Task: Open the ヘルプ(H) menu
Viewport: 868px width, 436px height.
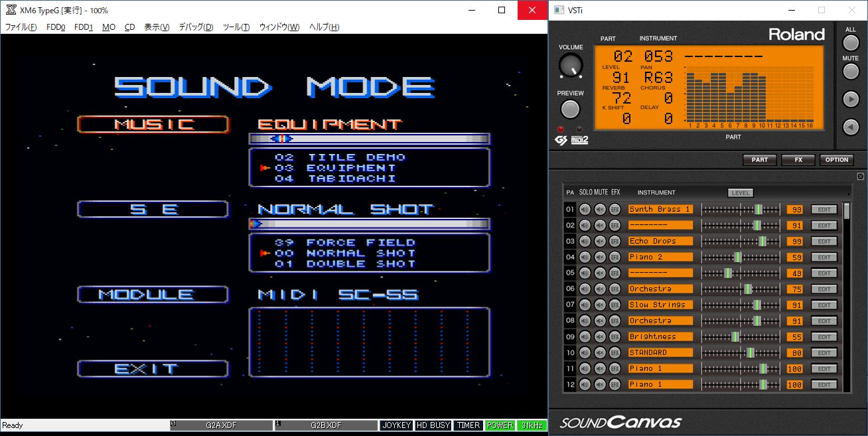Action: click(x=325, y=27)
